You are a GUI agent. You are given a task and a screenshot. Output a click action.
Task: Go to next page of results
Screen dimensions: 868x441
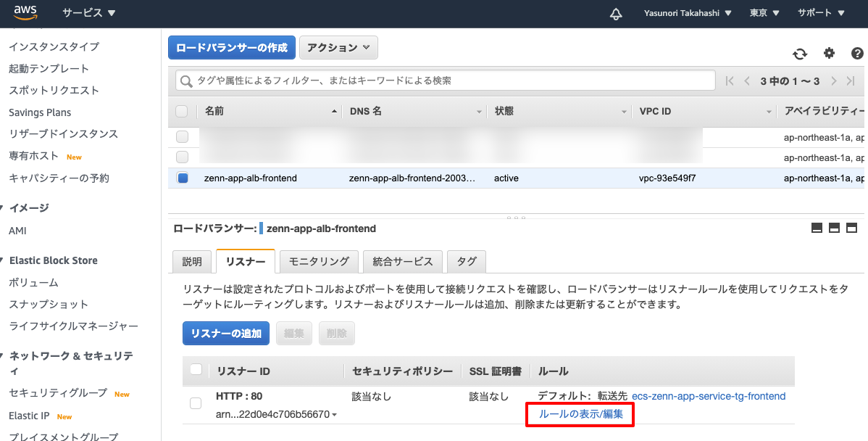point(834,81)
